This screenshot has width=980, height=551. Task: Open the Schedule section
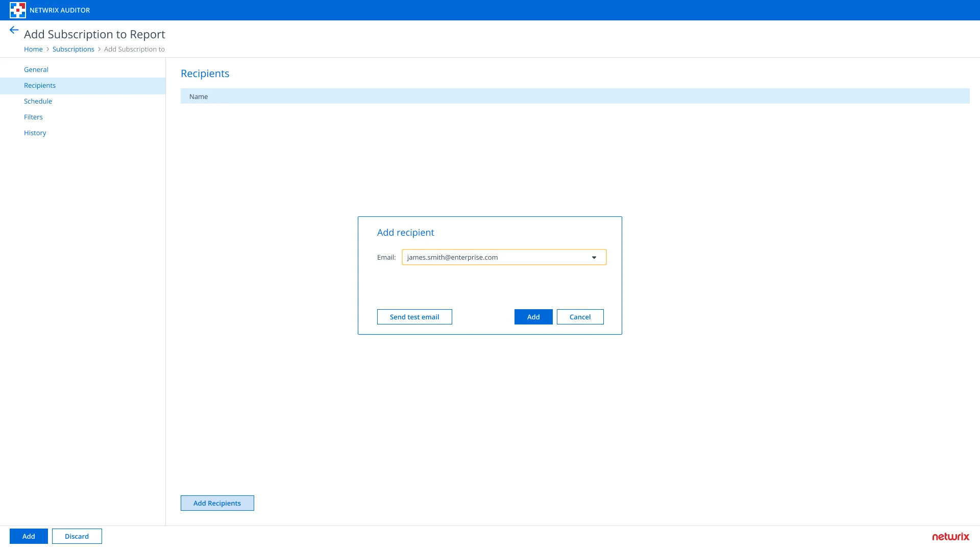[83, 101]
